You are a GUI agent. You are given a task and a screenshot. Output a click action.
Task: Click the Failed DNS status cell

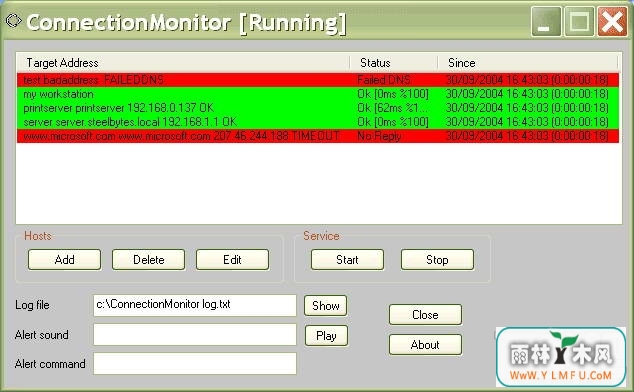(384, 80)
